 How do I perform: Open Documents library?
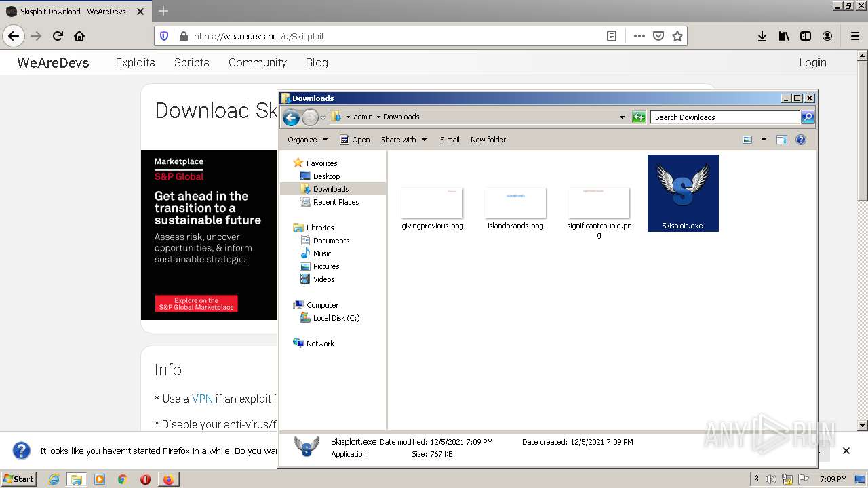[331, 241]
